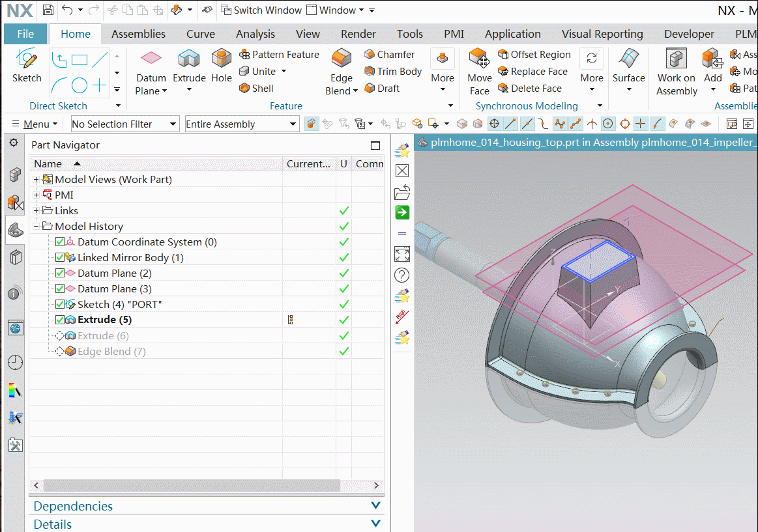
Task: Sort by the Name column header
Action: [x=156, y=163]
